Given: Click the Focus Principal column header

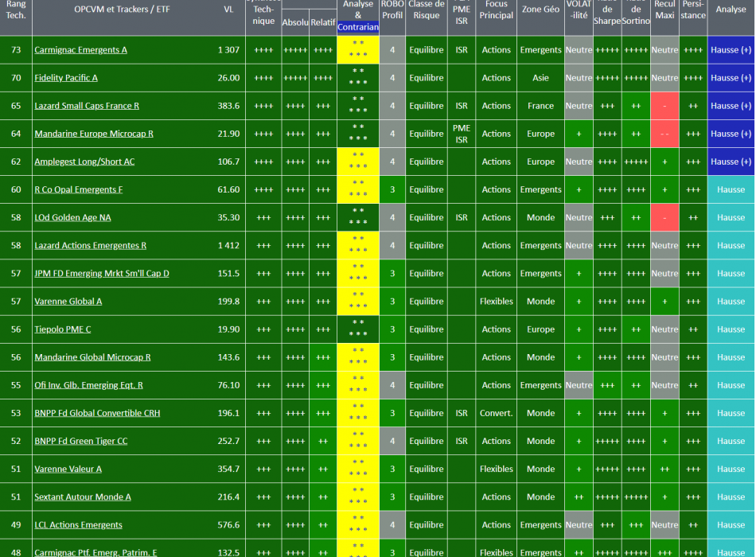Looking at the screenshot, I should tap(496, 10).
